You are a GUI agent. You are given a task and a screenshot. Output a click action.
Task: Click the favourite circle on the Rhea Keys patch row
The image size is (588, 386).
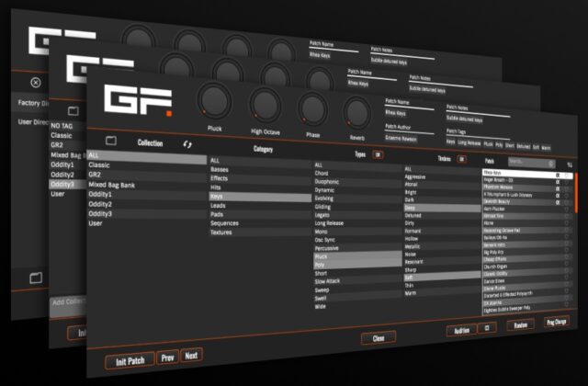567,176
